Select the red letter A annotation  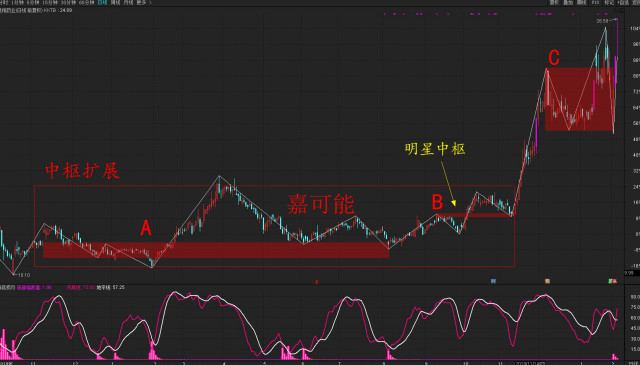146,228
